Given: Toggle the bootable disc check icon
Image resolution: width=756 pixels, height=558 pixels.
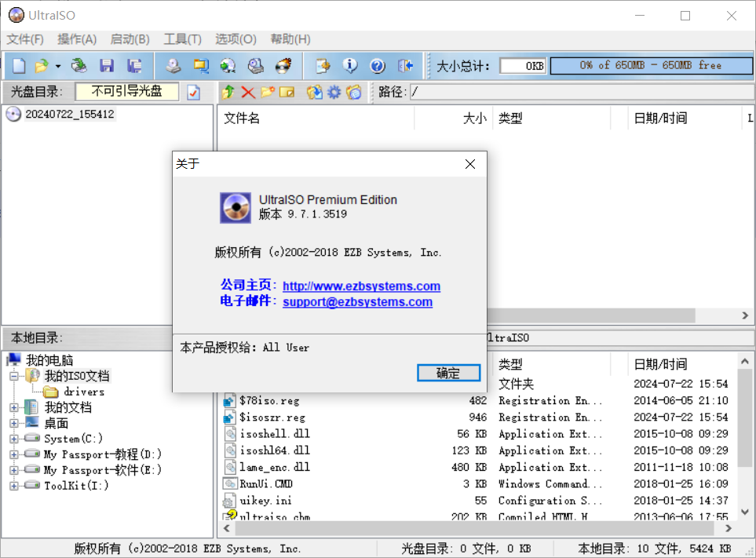Looking at the screenshot, I should pyautogui.click(x=193, y=91).
